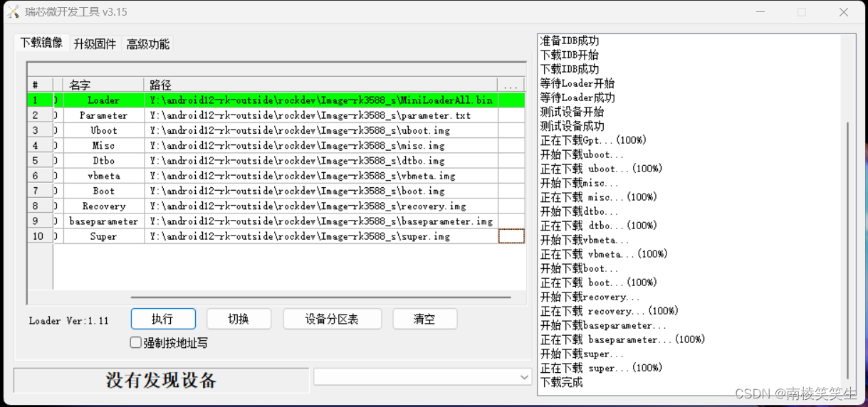Click the baseparameter.img path cell
868x407 pixels.
pos(321,221)
